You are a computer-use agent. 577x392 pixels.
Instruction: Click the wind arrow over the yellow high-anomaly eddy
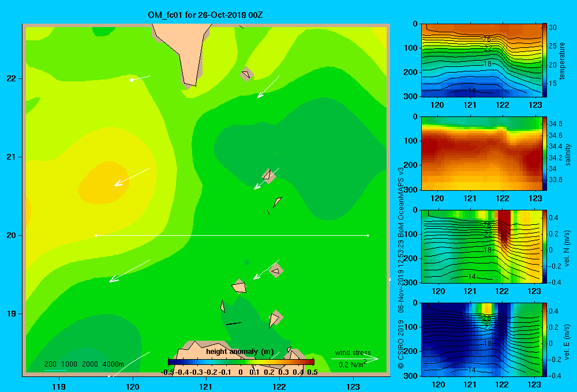pyautogui.click(x=132, y=177)
